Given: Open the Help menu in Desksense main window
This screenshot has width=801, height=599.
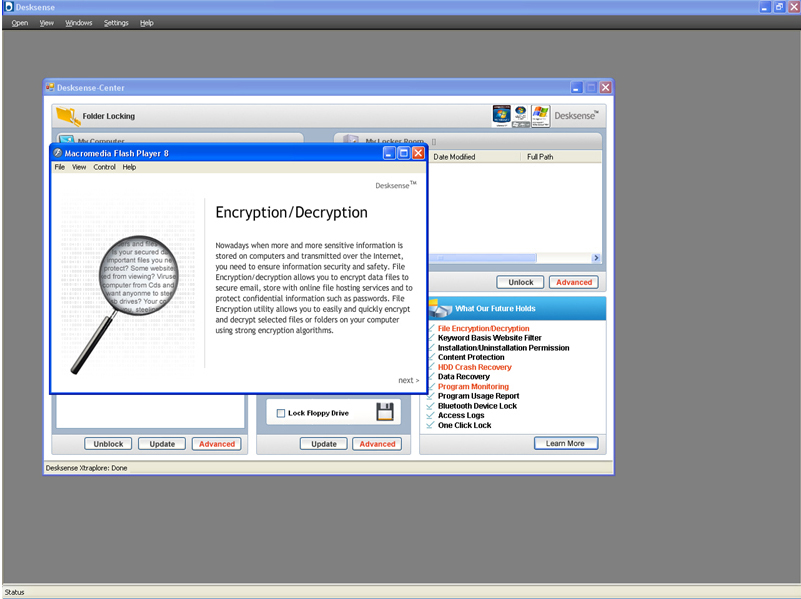Looking at the screenshot, I should (x=147, y=22).
